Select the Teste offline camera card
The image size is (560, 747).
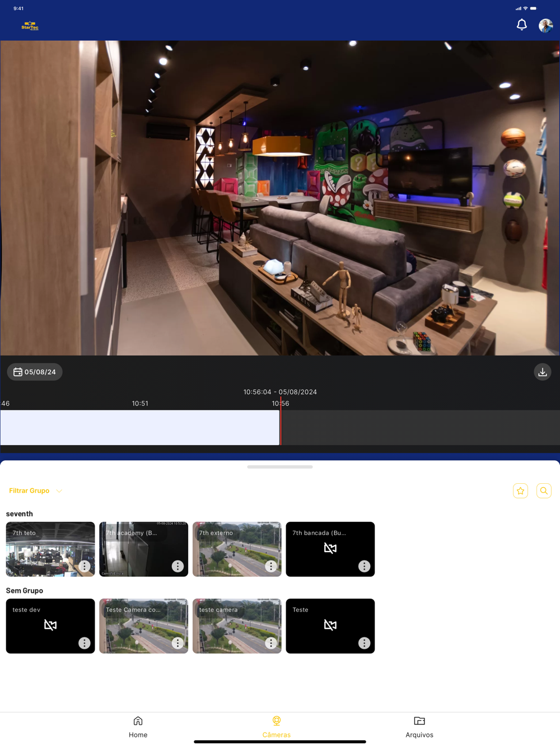pyautogui.click(x=330, y=625)
